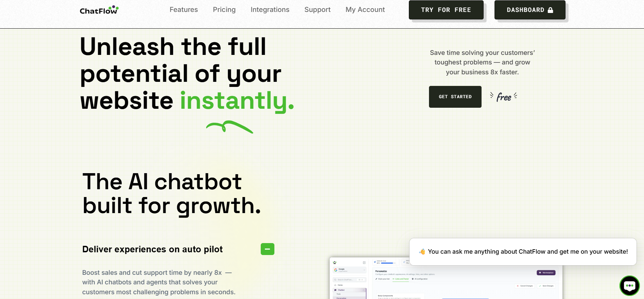Click the handwritten 'free' label
The image size is (644, 299).
pyautogui.click(x=504, y=97)
